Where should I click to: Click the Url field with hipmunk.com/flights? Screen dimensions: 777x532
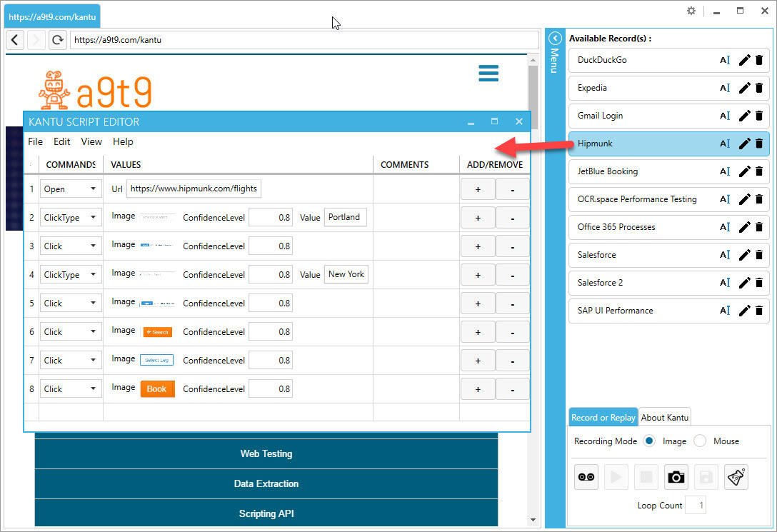pyautogui.click(x=194, y=189)
